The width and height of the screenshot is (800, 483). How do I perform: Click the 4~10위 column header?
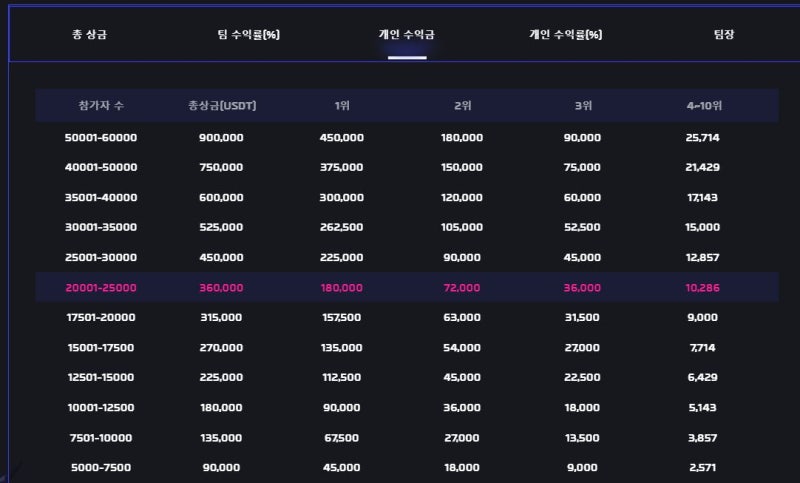click(704, 106)
